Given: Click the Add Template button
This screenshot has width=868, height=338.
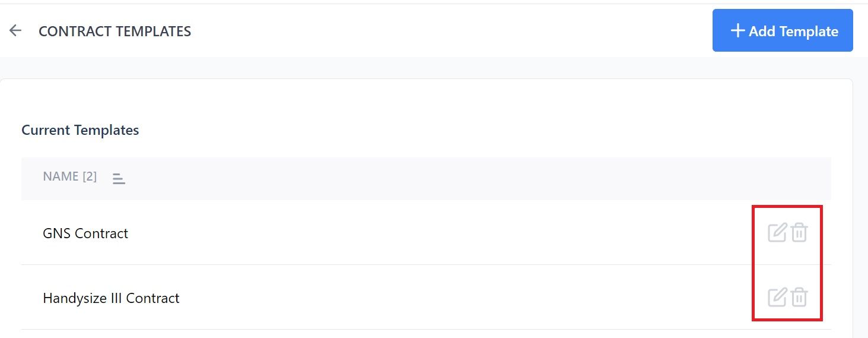Looking at the screenshot, I should pos(783,30).
